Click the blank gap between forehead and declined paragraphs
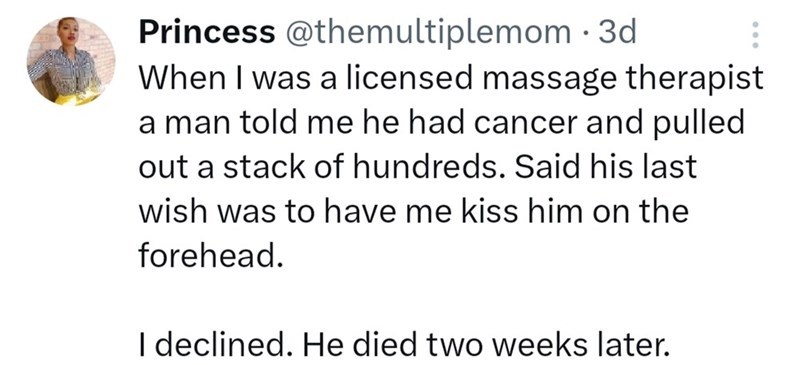This screenshot has height=365, width=800. [x=404, y=301]
